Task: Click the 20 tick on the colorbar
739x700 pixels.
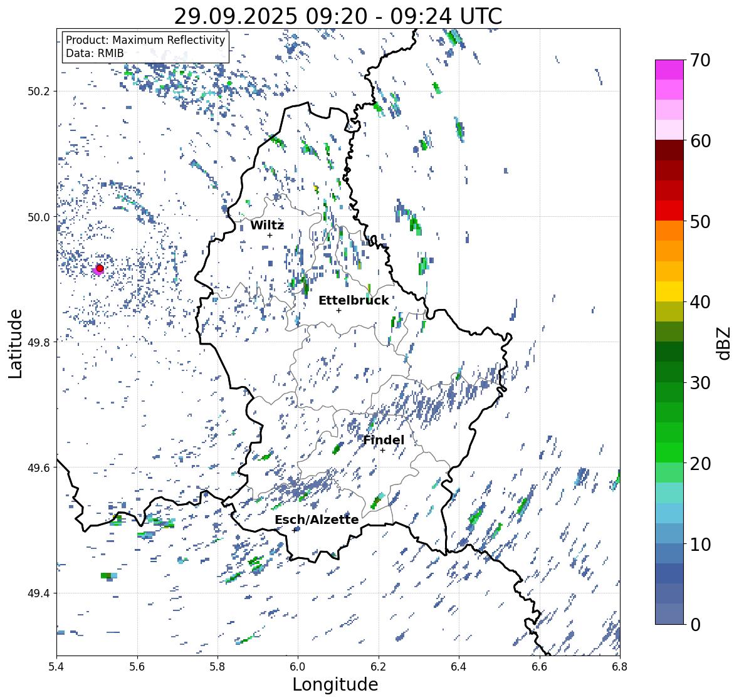Action: (700, 464)
